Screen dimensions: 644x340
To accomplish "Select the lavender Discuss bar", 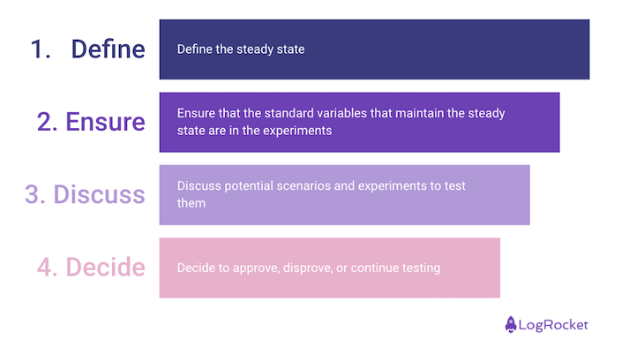I will click(345, 195).
